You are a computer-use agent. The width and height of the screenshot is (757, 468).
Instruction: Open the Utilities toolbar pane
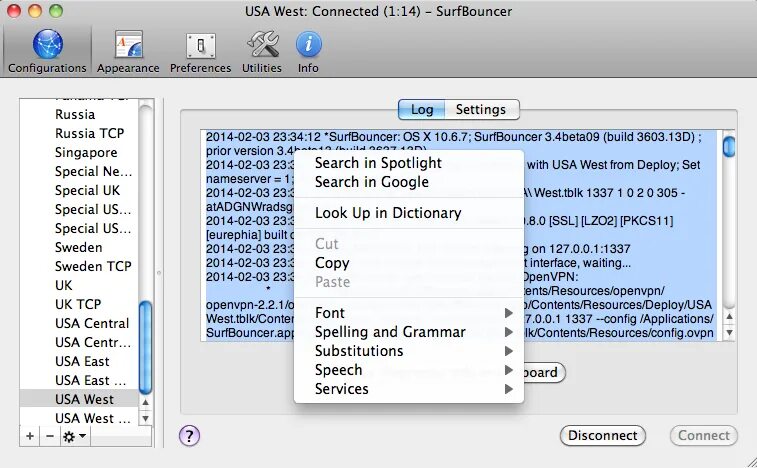(262, 51)
